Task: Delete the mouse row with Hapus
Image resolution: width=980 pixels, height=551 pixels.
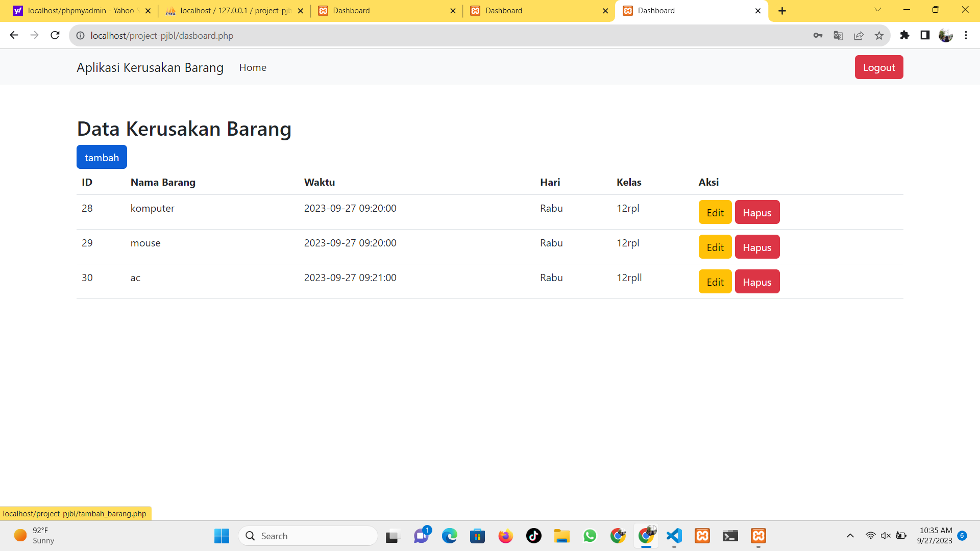Action: (756, 247)
